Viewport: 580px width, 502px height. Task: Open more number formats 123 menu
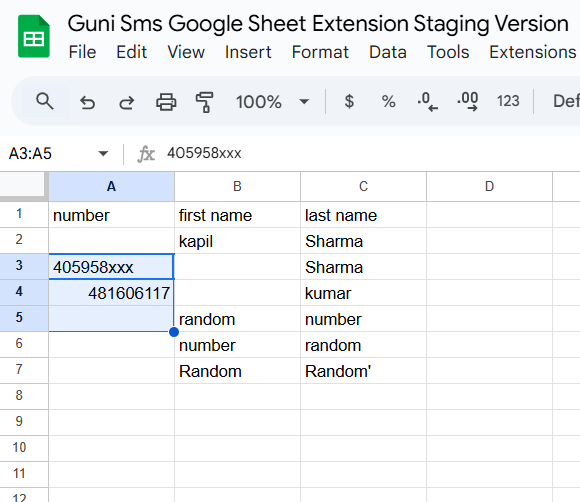click(x=508, y=101)
